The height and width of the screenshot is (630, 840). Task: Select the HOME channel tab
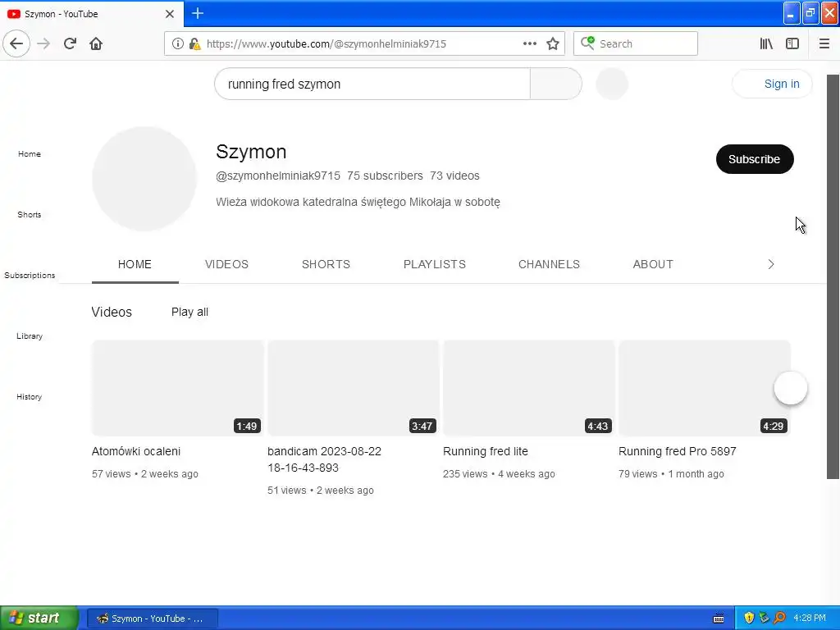[x=135, y=265]
